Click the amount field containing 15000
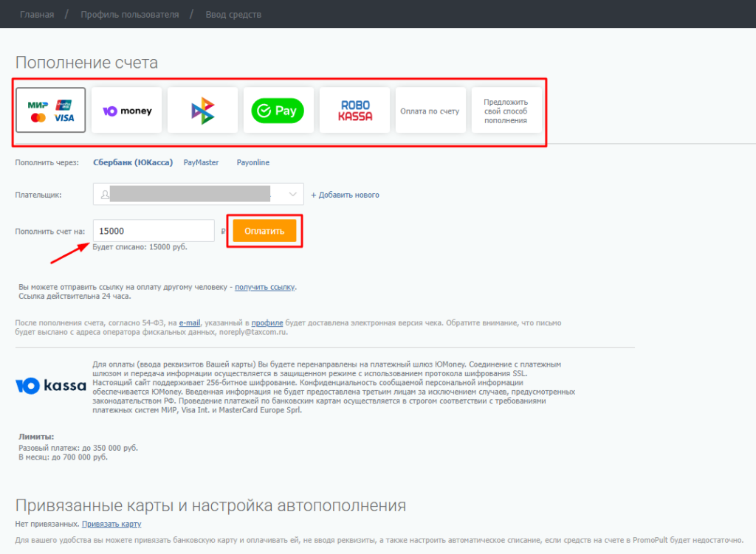This screenshot has width=756, height=554. [154, 231]
